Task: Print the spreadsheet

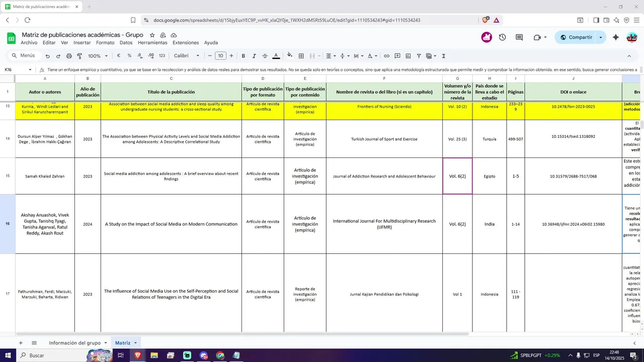Action: tap(69, 56)
